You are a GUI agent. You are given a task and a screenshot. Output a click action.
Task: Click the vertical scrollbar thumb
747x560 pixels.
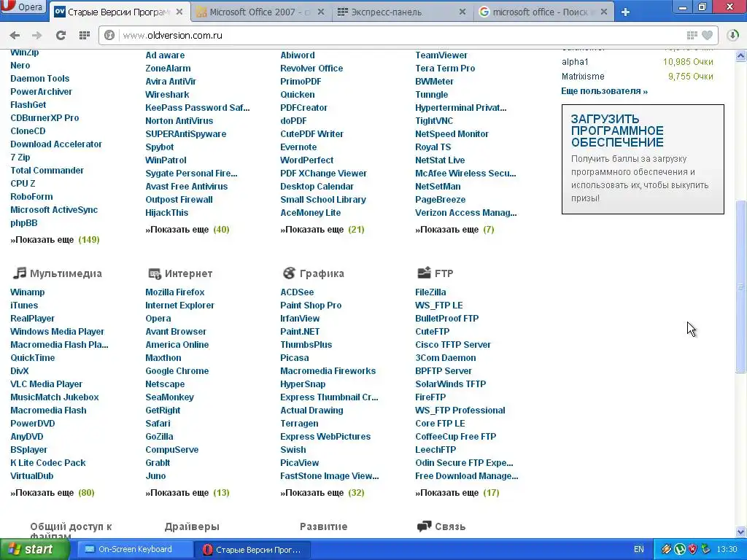pos(741,286)
